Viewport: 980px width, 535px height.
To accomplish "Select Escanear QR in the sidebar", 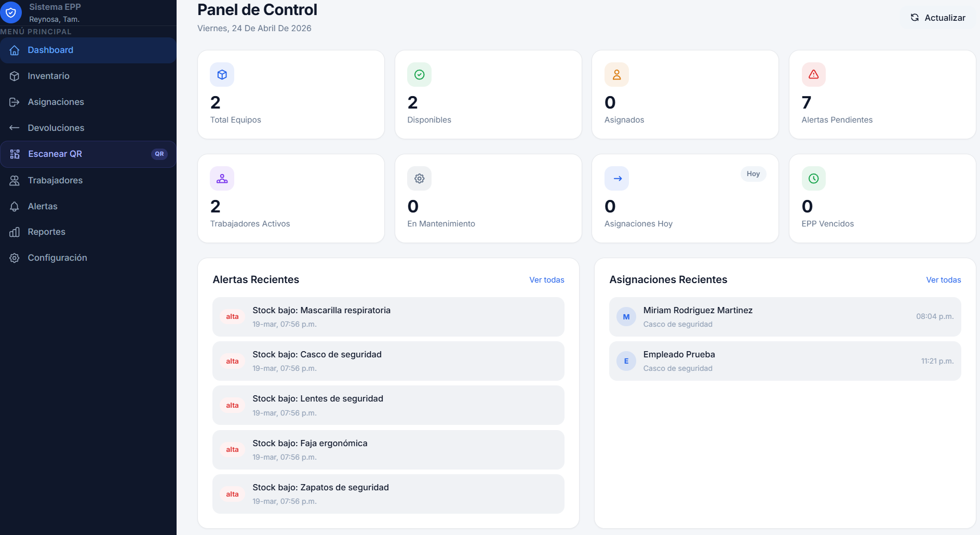I will 55,154.
